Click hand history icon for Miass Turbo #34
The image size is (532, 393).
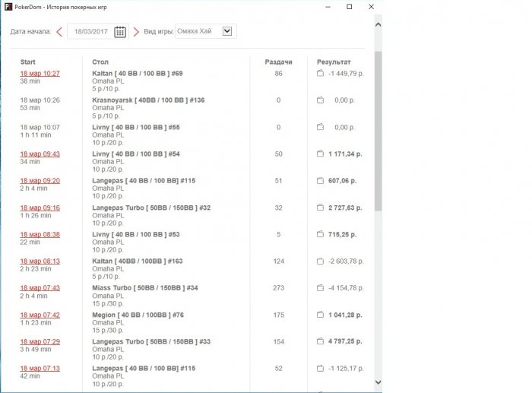tap(321, 288)
